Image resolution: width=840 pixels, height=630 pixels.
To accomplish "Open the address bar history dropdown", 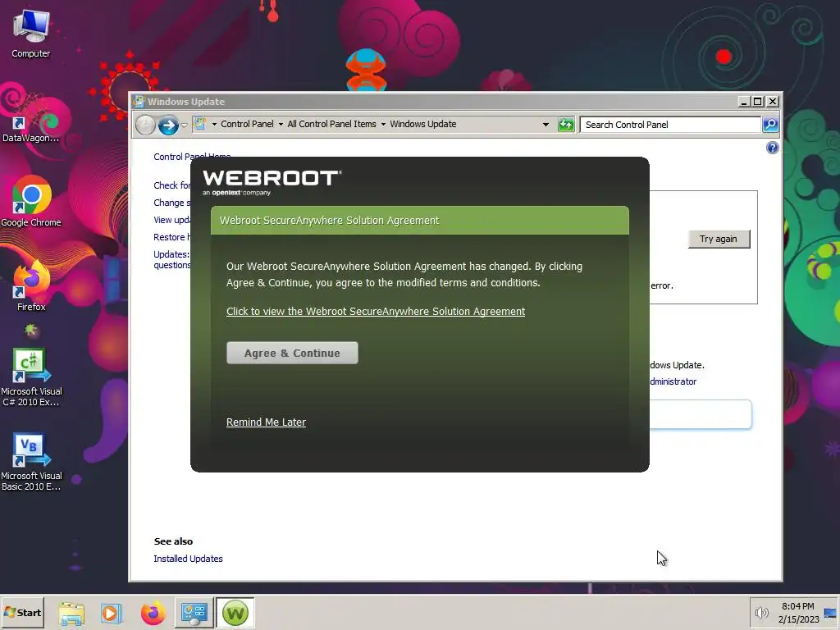I will point(546,125).
